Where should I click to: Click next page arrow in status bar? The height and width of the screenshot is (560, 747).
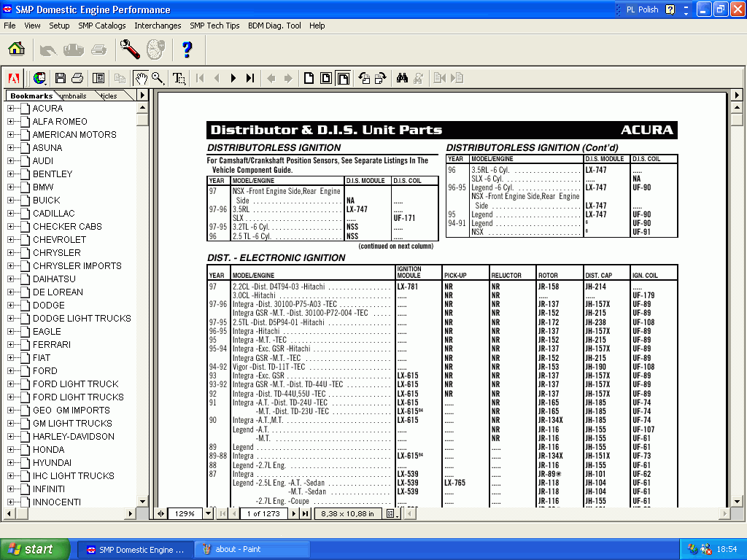pos(294,514)
